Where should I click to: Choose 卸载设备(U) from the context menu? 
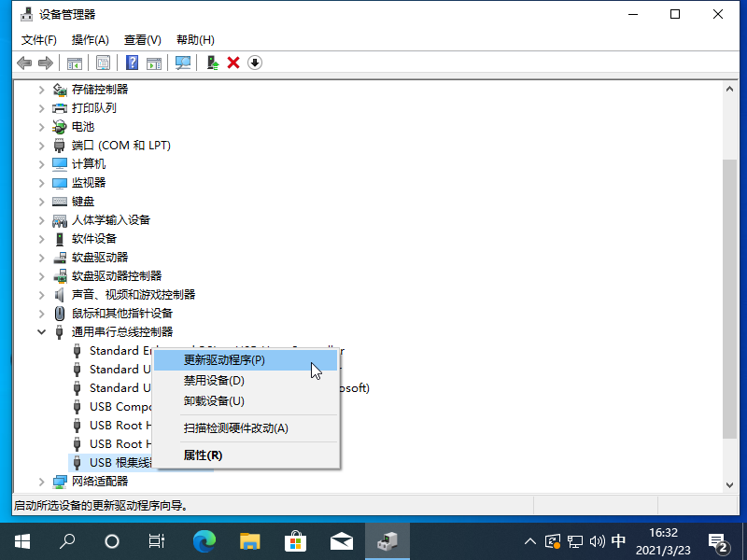pos(214,401)
